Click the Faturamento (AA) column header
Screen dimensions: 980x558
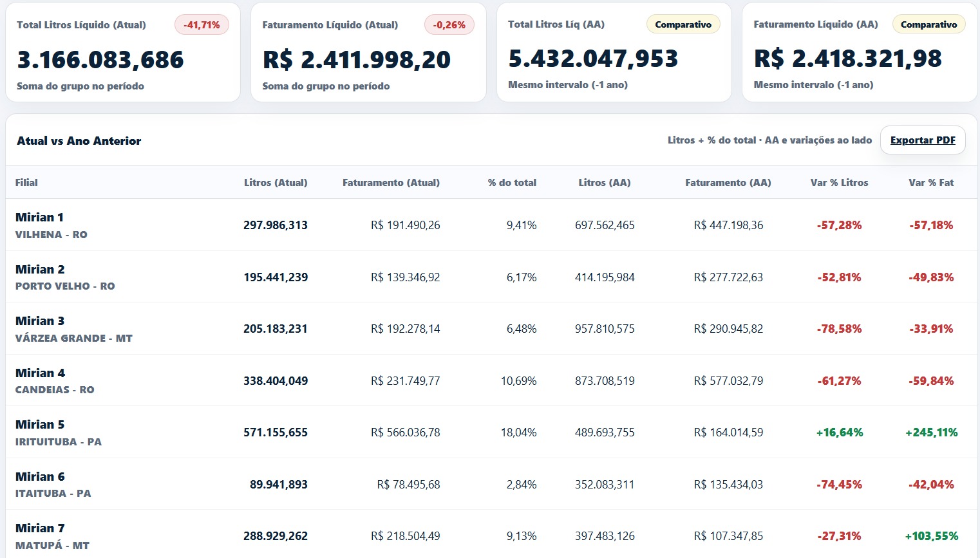coord(728,182)
